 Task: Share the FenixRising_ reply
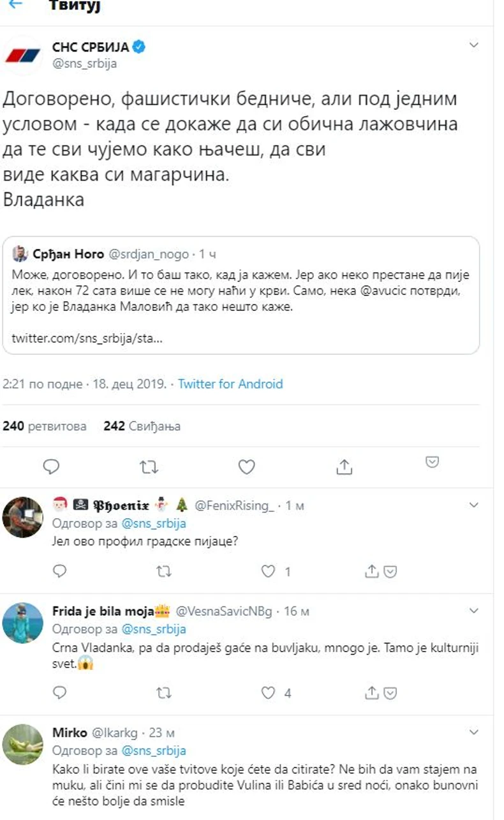372,572
